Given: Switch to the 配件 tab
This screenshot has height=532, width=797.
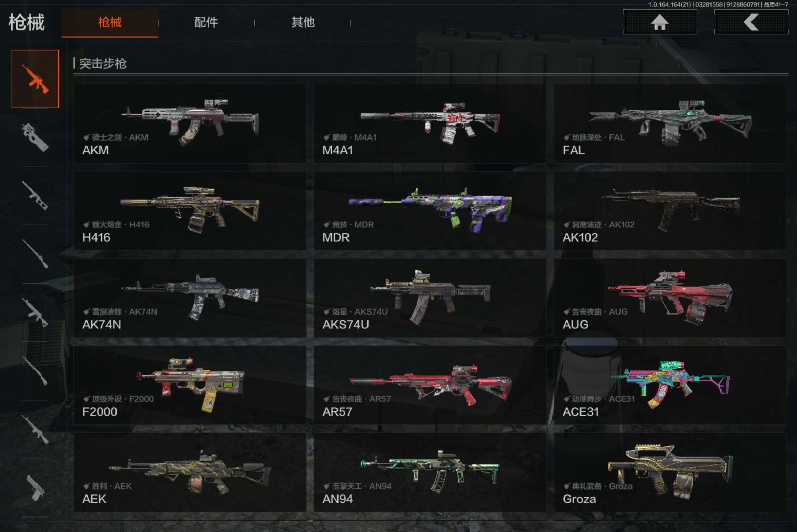Looking at the screenshot, I should point(206,22).
